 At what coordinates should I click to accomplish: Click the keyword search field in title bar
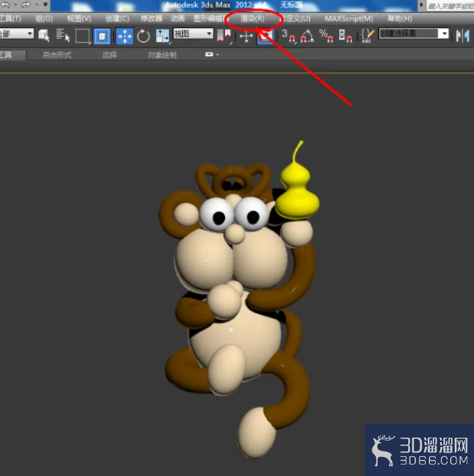450,6
